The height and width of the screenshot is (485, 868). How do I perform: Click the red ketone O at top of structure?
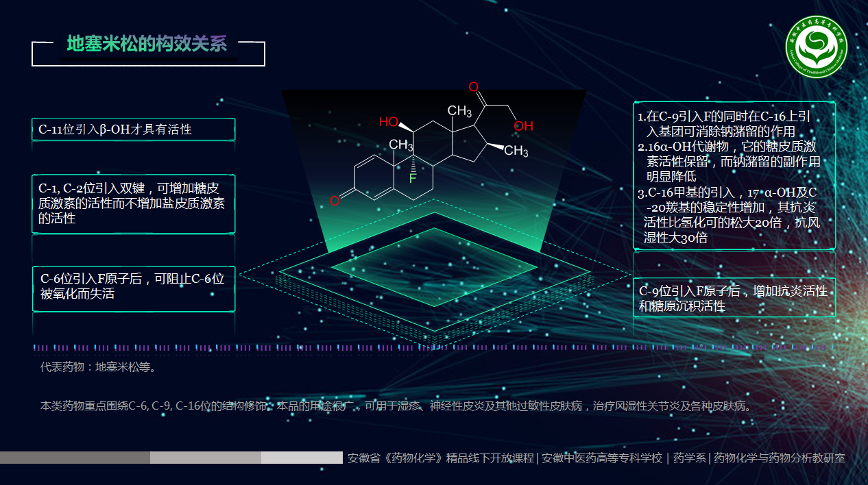click(474, 88)
